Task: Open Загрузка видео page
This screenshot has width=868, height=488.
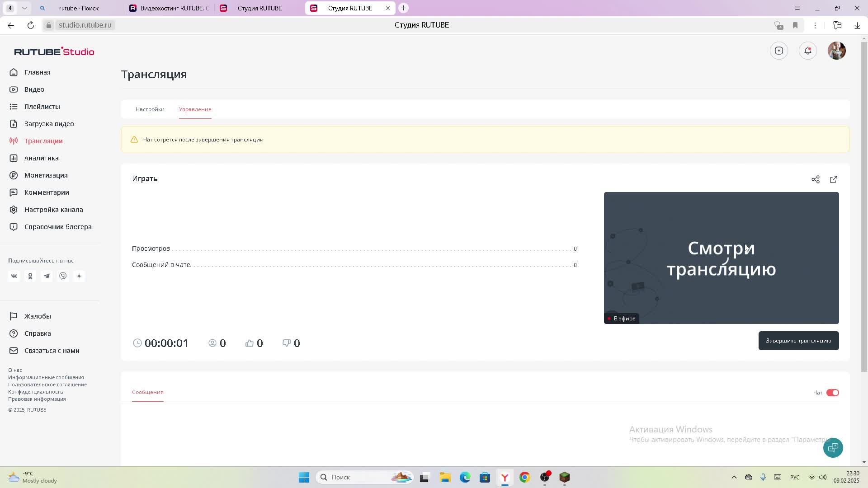Action: (x=49, y=124)
